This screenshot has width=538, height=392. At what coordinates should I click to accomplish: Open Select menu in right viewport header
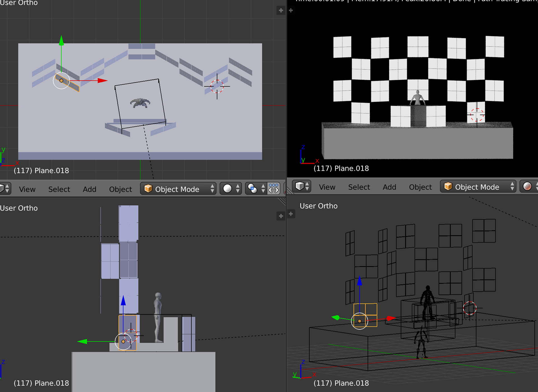[359, 187]
